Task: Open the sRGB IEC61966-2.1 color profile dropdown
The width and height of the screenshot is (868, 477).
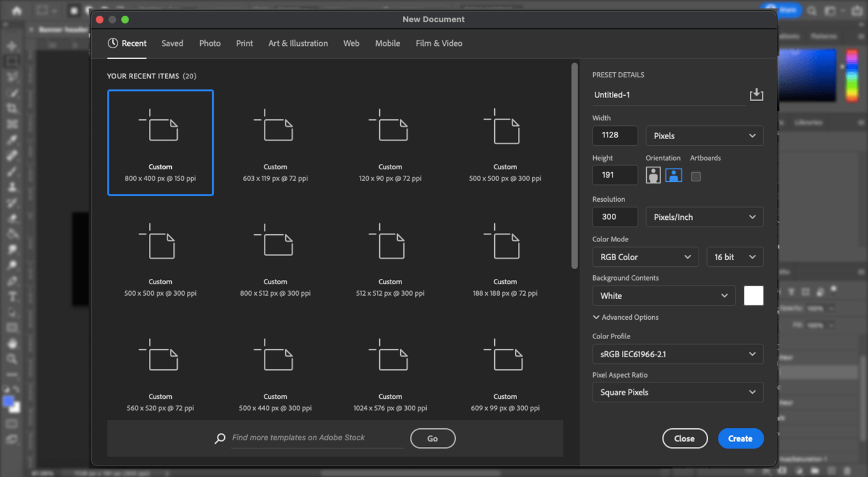Action: coord(678,354)
